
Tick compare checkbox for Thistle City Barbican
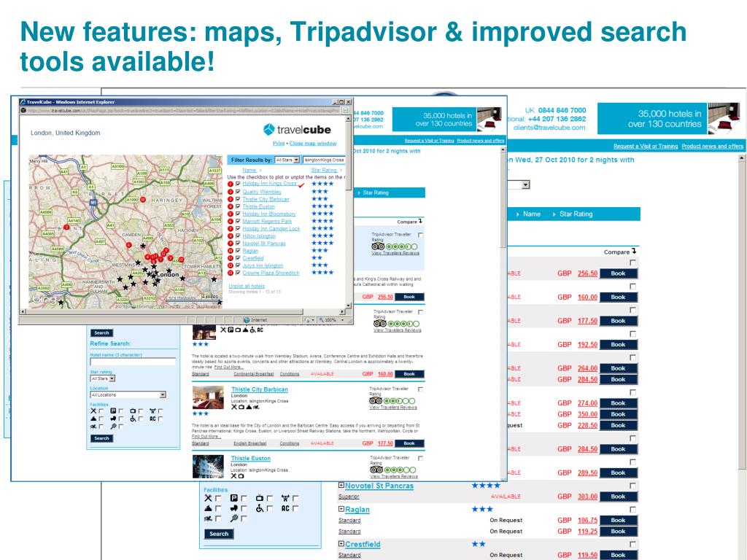click(420, 389)
